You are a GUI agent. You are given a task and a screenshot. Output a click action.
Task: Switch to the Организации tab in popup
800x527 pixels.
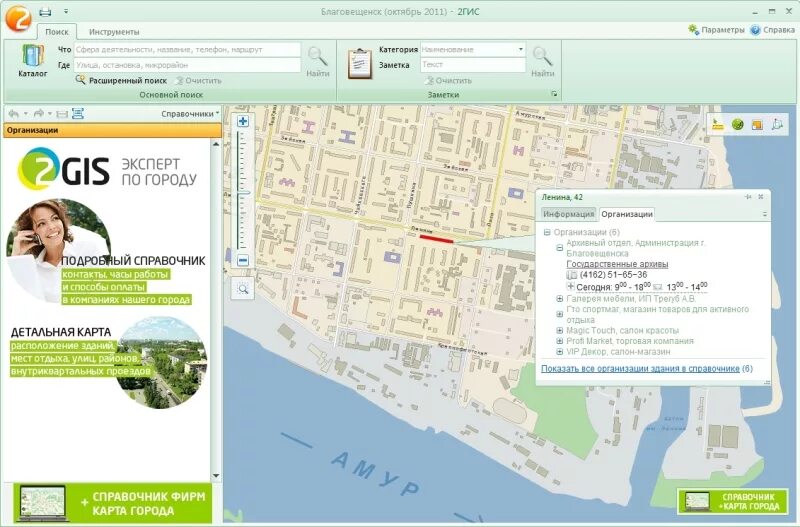tap(627, 214)
